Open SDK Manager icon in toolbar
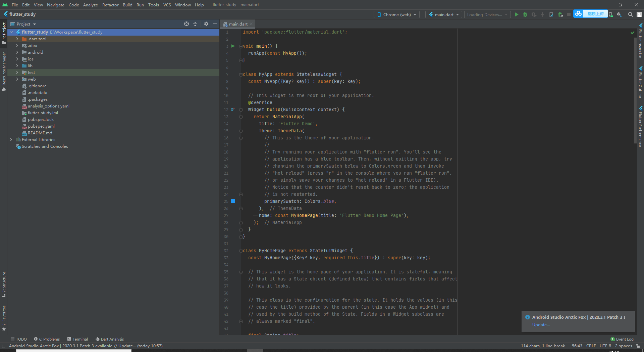Viewport: 644px width, 352px height. 620,14
